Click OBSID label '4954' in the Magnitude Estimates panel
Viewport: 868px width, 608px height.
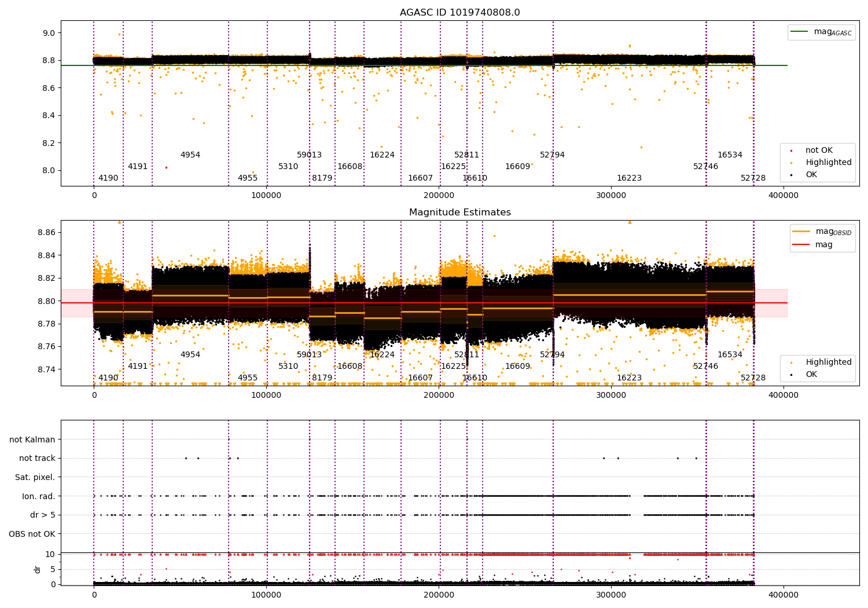pyautogui.click(x=190, y=354)
